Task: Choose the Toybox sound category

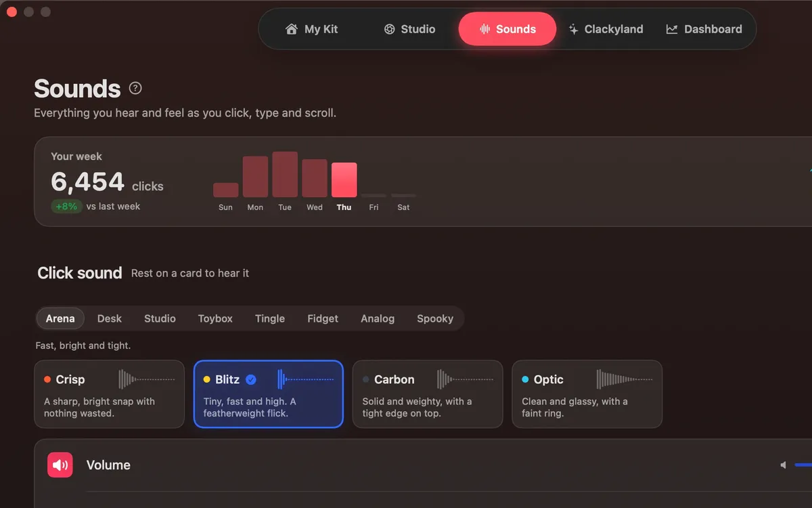Action: tap(215, 318)
